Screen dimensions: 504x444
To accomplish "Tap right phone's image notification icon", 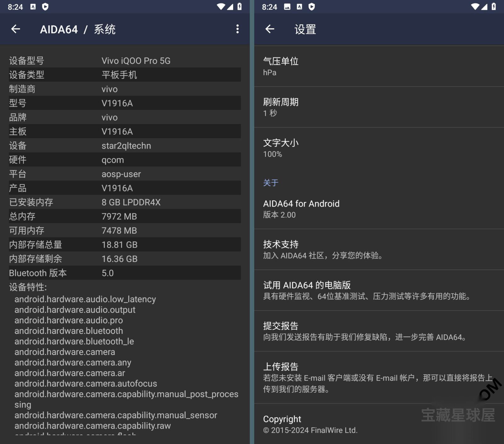I will 287,7.
